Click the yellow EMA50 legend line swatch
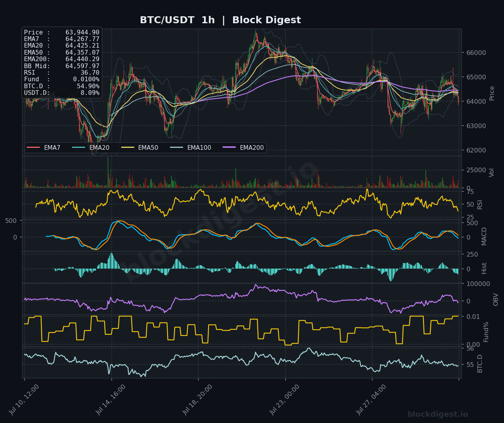504x423 pixels. [x=127, y=148]
